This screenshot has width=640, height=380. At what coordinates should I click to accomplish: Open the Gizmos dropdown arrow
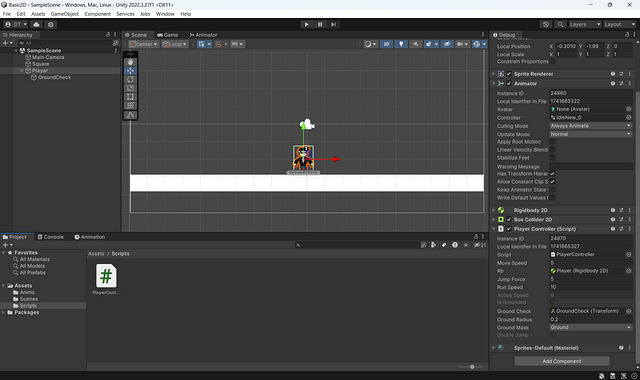(484, 44)
